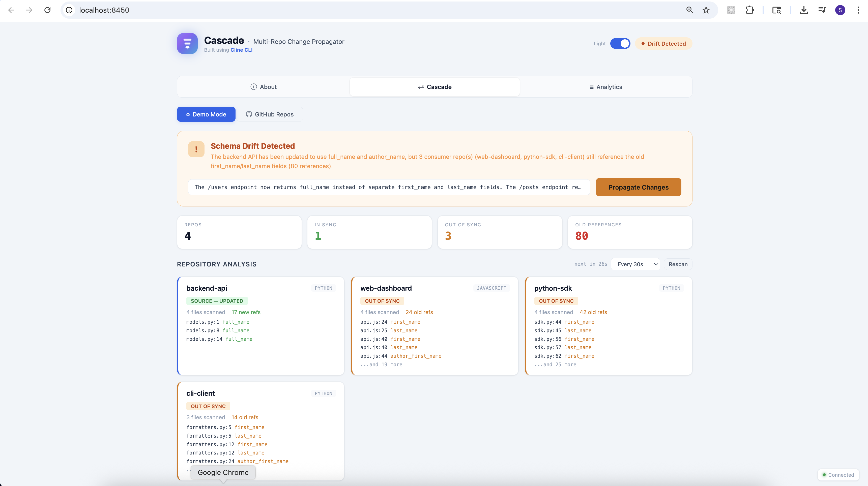Click the Cascade app logo icon
The width and height of the screenshot is (868, 486).
point(187,43)
